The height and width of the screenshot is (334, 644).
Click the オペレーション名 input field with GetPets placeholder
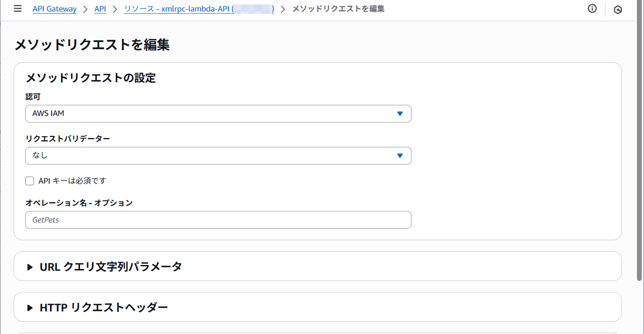click(x=218, y=220)
